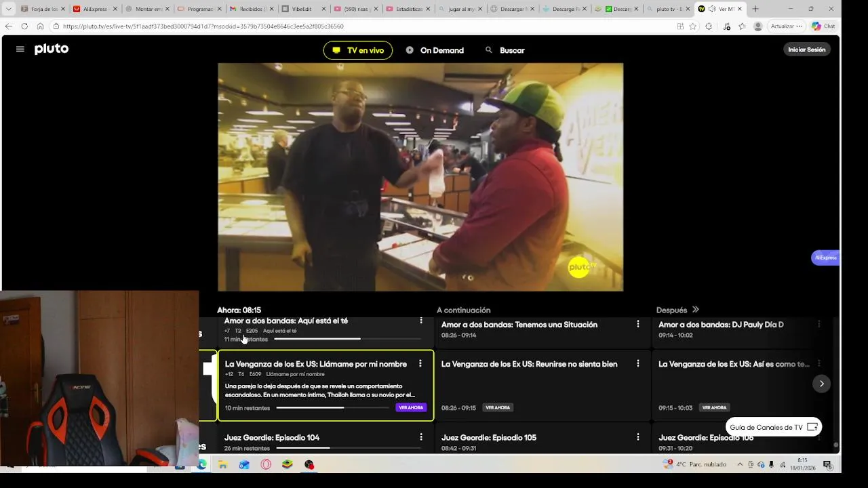Image resolution: width=868 pixels, height=488 pixels.
Task: Click the Iniciar Sesión button
Action: click(807, 49)
